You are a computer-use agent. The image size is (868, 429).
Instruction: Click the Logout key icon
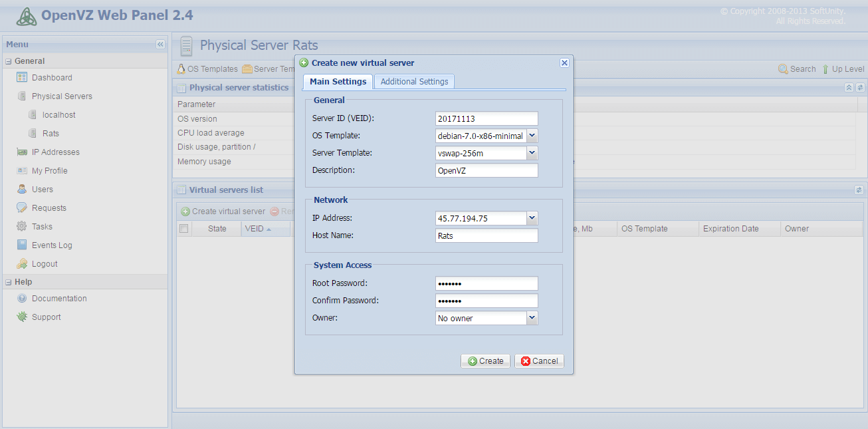pos(22,264)
